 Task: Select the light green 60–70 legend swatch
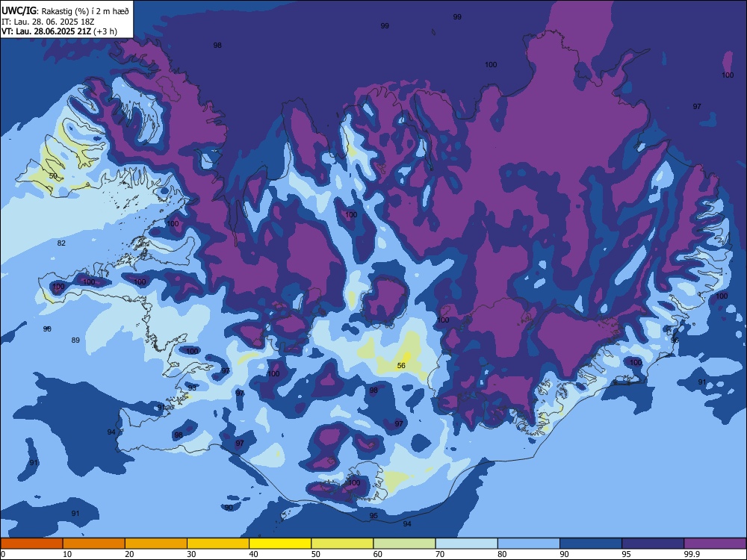tap(404, 544)
